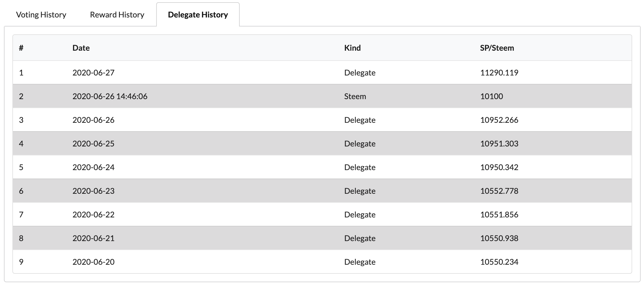Click the 11290.119 amount value
This screenshot has height=285, width=644.
499,73
